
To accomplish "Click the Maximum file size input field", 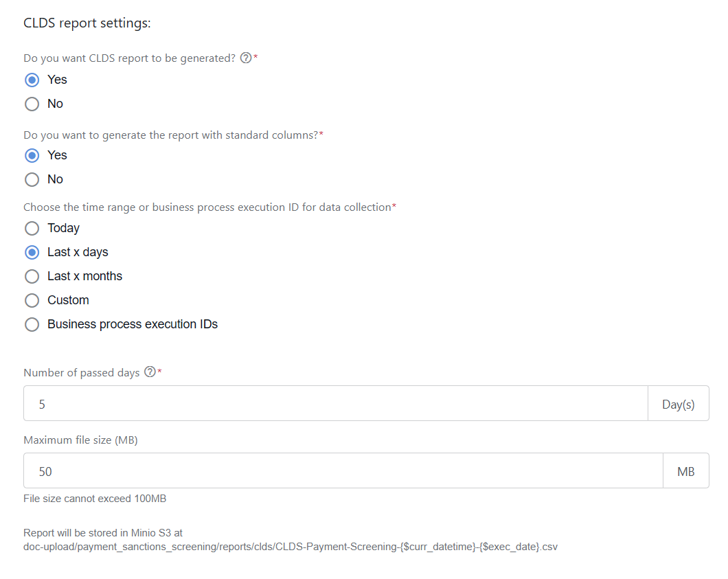I will point(343,470).
